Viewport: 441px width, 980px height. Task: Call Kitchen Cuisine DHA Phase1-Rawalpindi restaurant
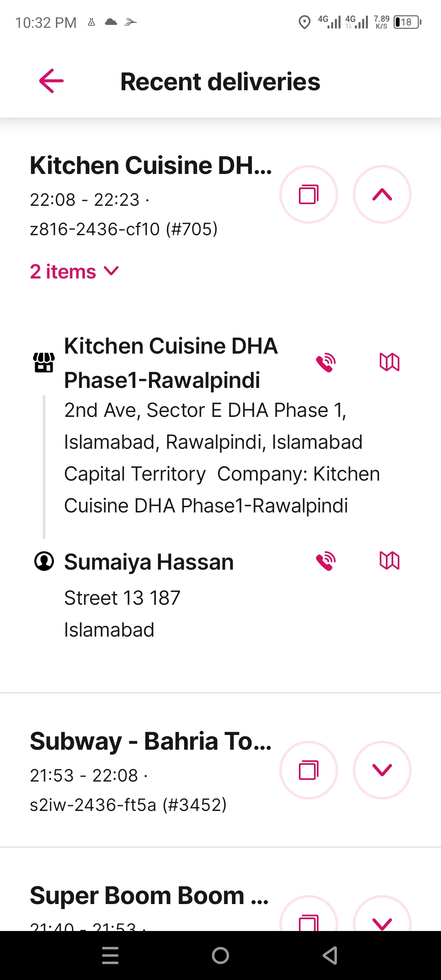tap(326, 362)
